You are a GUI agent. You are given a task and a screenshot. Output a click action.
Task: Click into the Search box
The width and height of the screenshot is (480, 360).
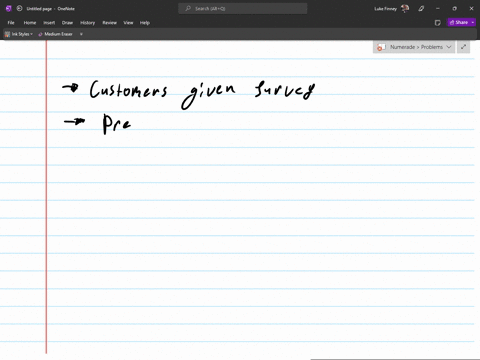pos(243,9)
